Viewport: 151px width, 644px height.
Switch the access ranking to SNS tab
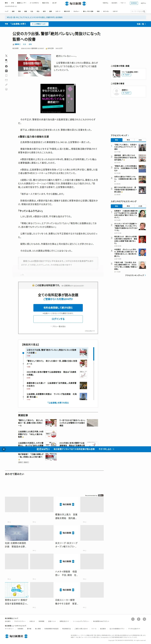tap(140, 140)
